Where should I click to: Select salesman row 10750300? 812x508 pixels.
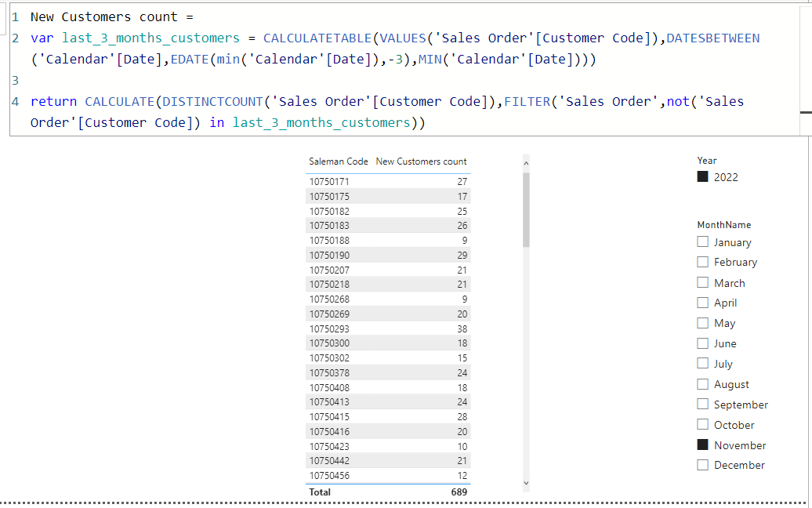click(388, 343)
